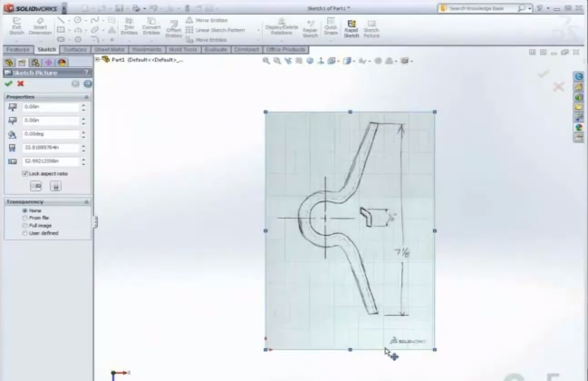The height and width of the screenshot is (381, 588).
Task: Select From file transparency option
Action: tap(24, 218)
